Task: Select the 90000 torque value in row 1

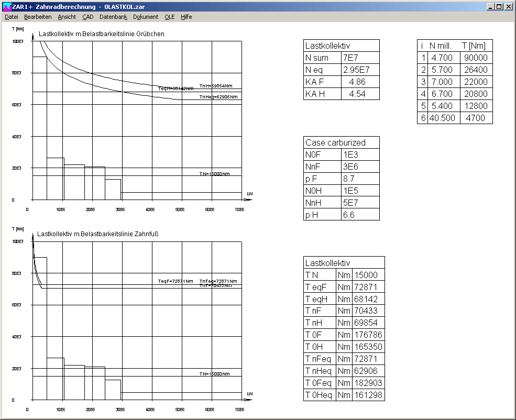Action: click(476, 58)
